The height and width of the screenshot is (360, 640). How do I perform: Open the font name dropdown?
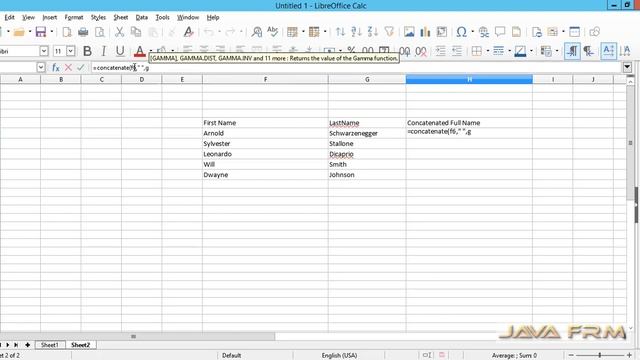point(44,51)
